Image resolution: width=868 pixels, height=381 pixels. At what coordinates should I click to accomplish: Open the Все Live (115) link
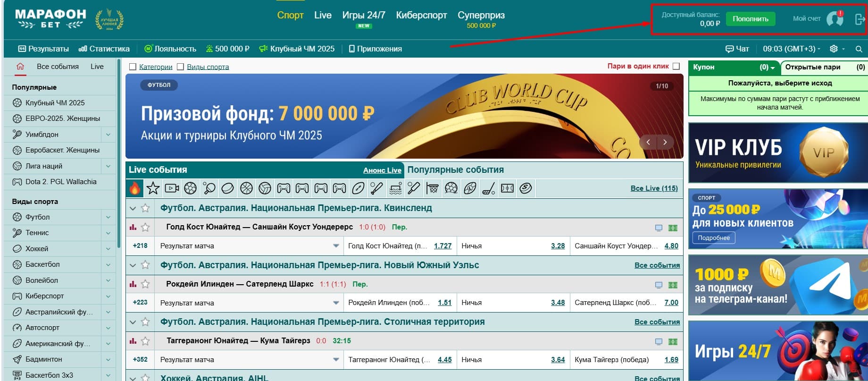[x=654, y=188]
